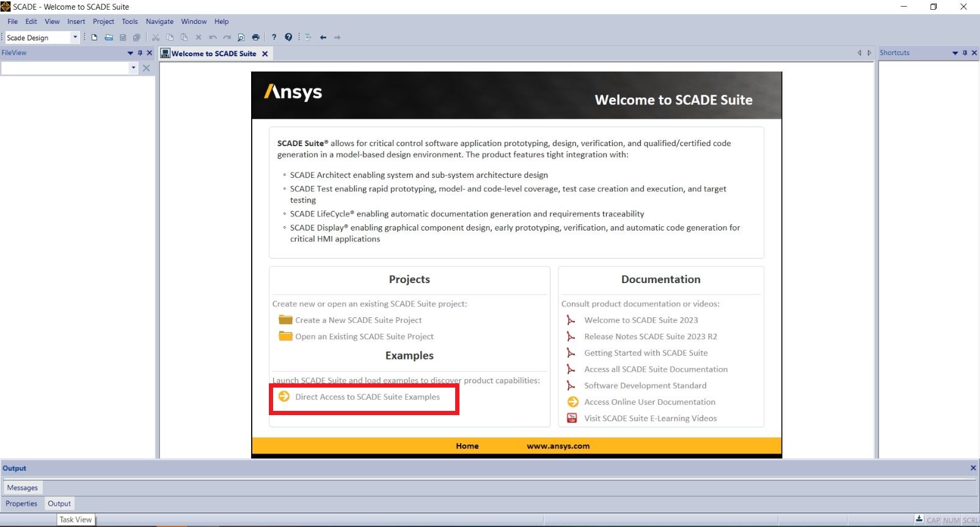The image size is (980, 527).
Task: Click the New file toolbar icon
Action: coord(94,37)
